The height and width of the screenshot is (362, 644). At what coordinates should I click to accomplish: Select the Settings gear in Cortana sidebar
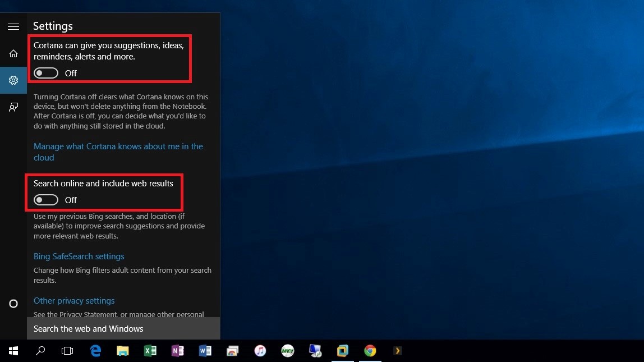click(13, 80)
